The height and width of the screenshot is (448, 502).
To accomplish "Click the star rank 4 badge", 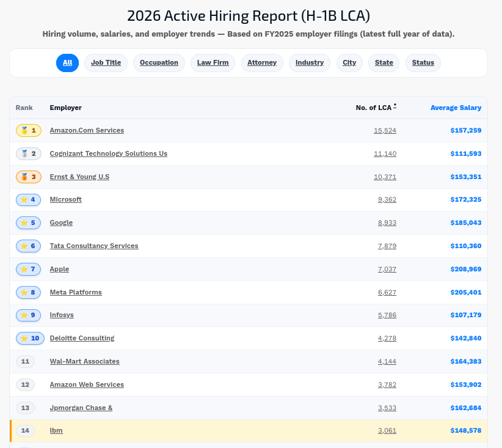I will click(28, 200).
